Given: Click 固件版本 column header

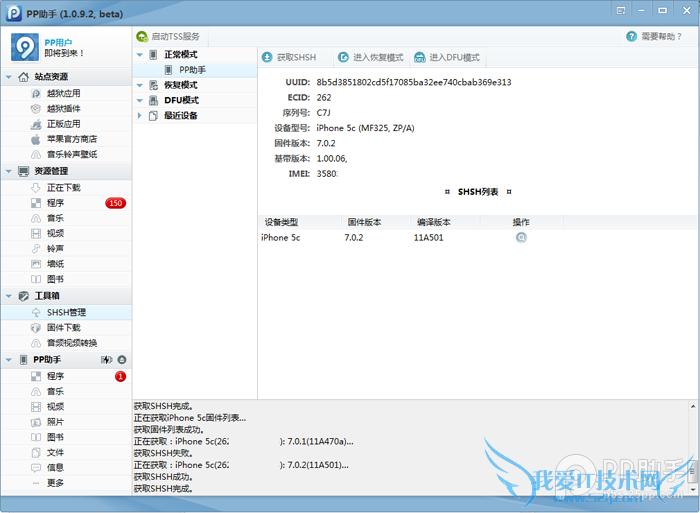Looking at the screenshot, I should pyautogui.click(x=376, y=222).
